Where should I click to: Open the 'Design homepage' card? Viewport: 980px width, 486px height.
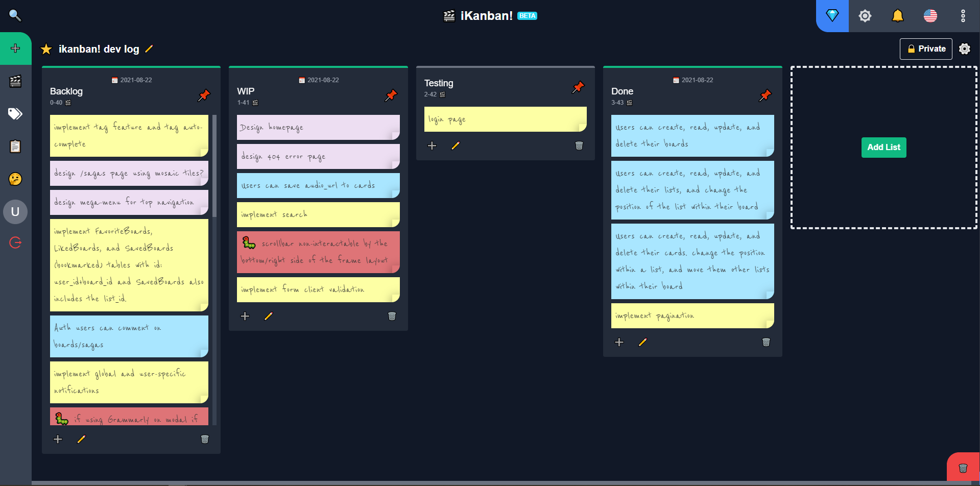(x=318, y=127)
